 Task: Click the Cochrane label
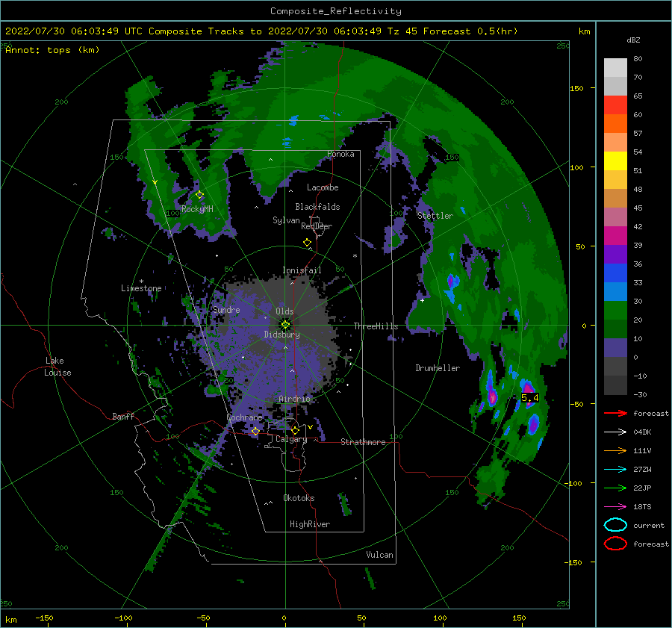244,417
